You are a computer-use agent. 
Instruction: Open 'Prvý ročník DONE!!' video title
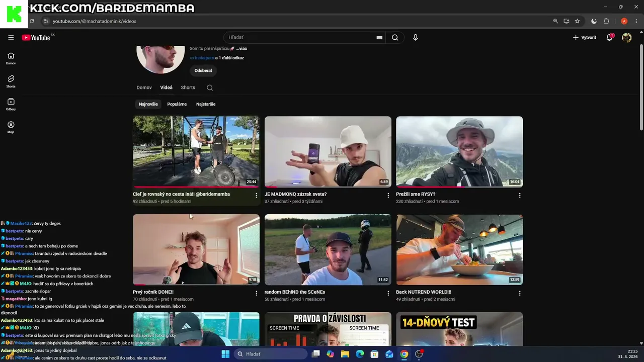pyautogui.click(x=153, y=292)
